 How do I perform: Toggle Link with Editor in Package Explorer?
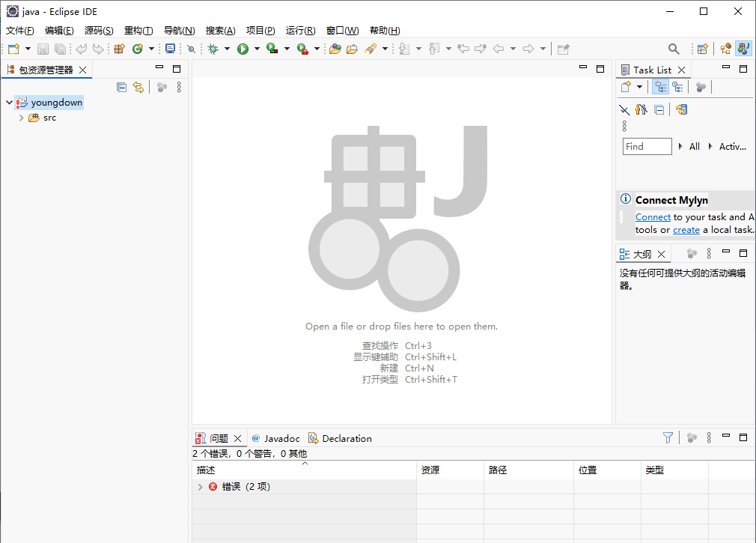tap(138, 88)
